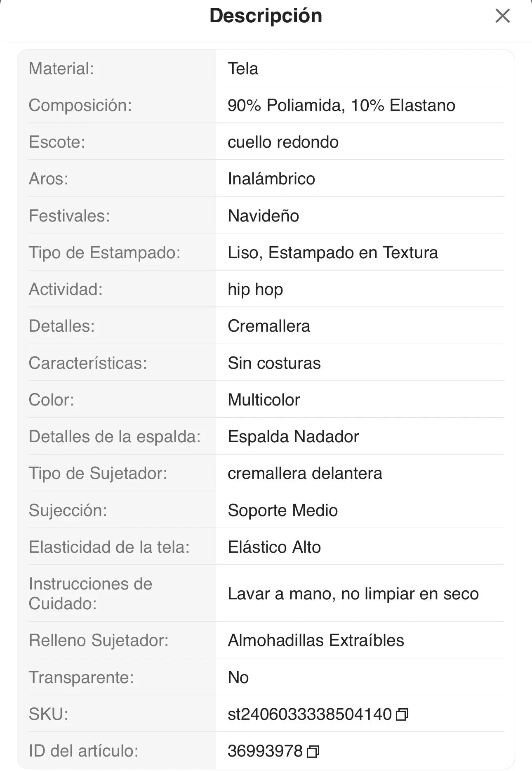The height and width of the screenshot is (771, 532).
Task: Select the Aros value Inalámbrico
Action: 271,179
